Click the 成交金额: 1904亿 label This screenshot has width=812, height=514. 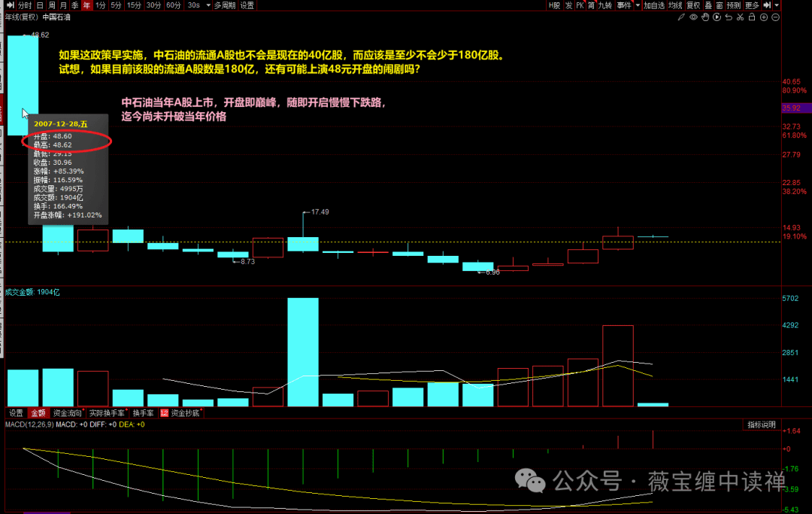pos(32,292)
